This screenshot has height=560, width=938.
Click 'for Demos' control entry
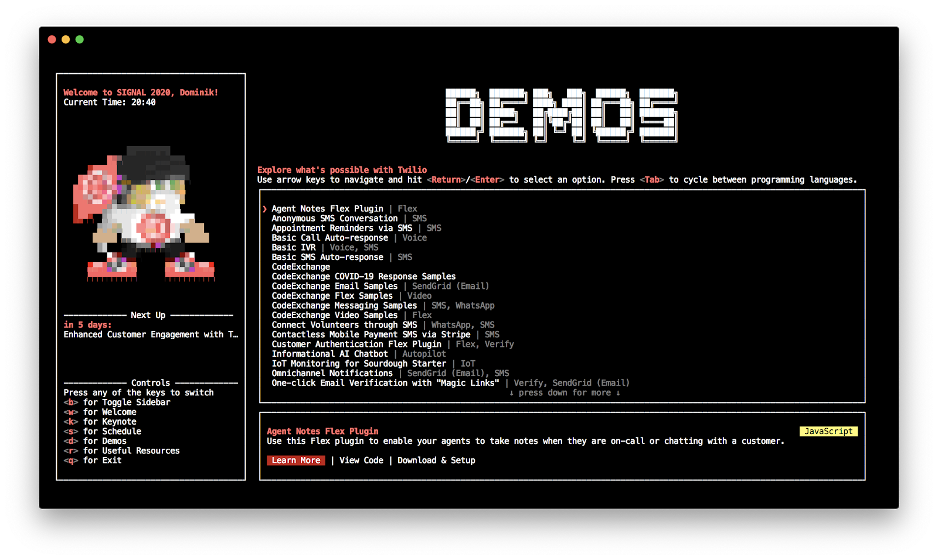[95, 441]
